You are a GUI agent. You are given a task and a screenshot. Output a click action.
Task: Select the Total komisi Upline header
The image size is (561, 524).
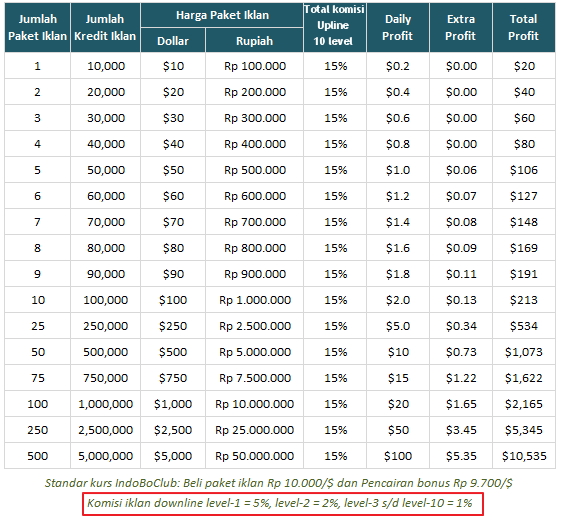[x=335, y=28]
